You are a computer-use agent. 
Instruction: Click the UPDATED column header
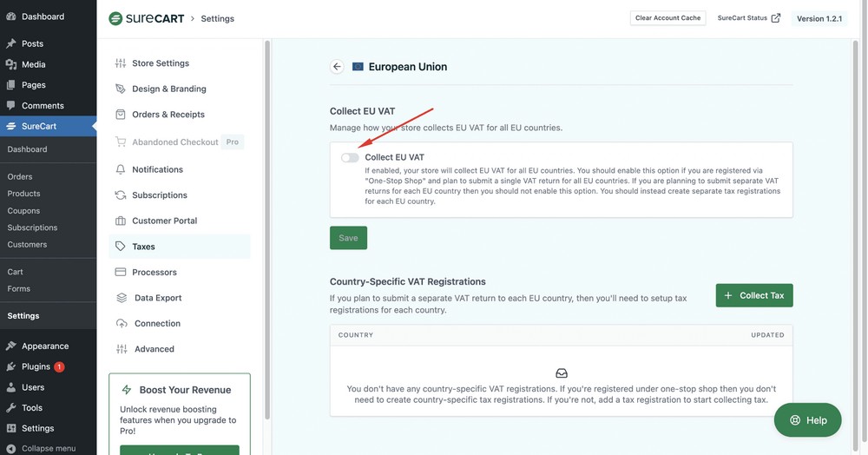767,335
